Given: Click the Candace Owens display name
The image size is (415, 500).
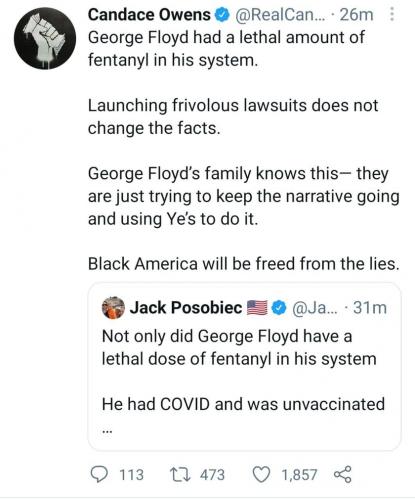Looking at the screenshot, I should pyautogui.click(x=149, y=15).
